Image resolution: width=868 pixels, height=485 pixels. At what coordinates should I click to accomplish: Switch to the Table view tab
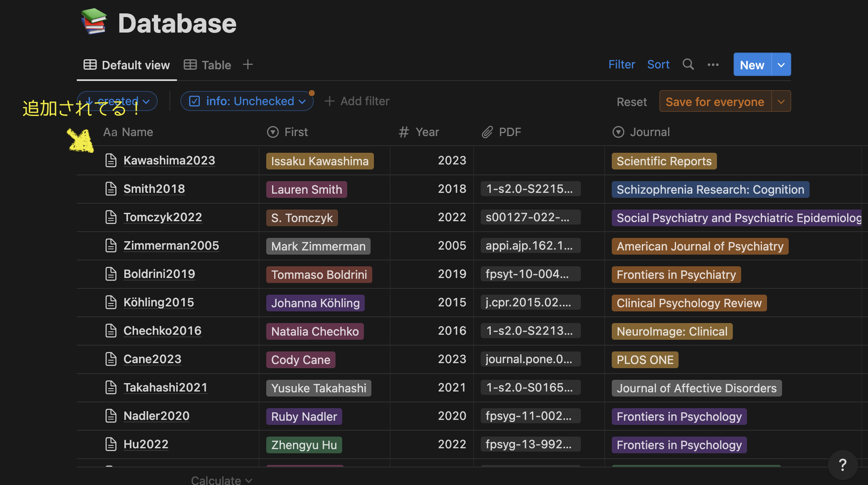(x=208, y=65)
